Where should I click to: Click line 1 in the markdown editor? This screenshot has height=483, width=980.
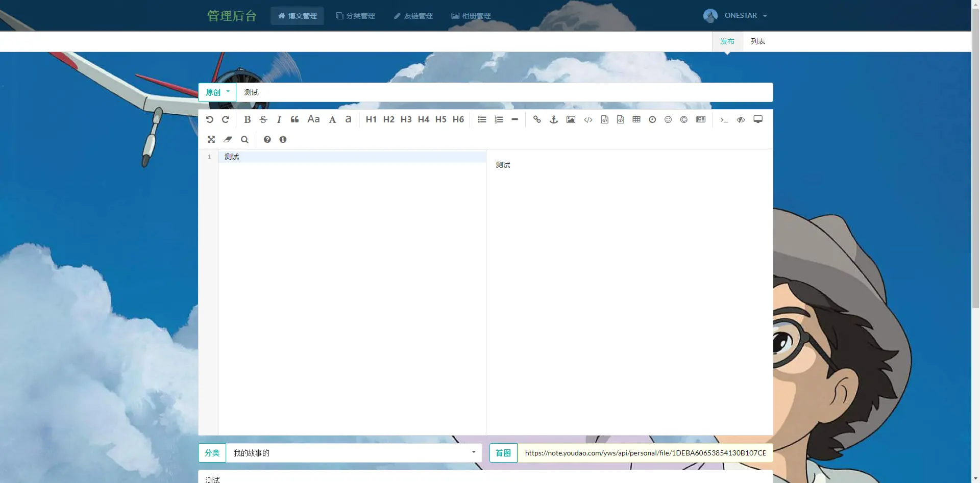[352, 157]
